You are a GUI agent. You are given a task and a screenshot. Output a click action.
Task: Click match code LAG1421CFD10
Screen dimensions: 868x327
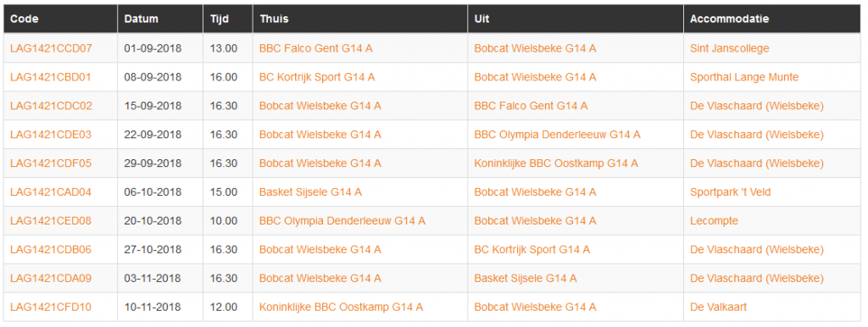click(50, 307)
